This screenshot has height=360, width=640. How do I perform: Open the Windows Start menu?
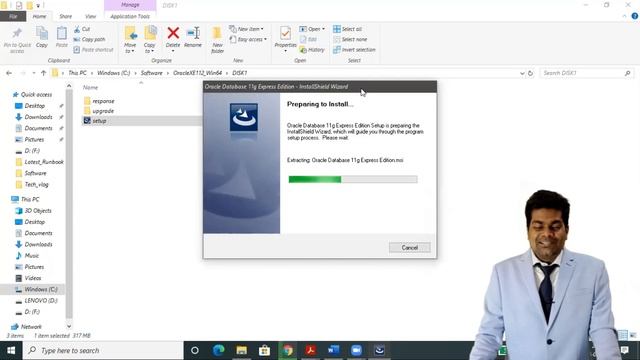pos(11,350)
